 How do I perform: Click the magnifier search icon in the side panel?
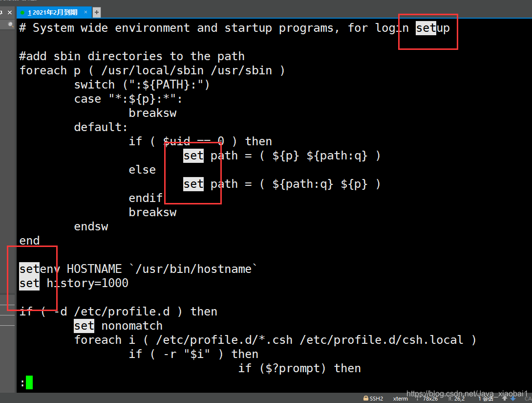coord(11,24)
